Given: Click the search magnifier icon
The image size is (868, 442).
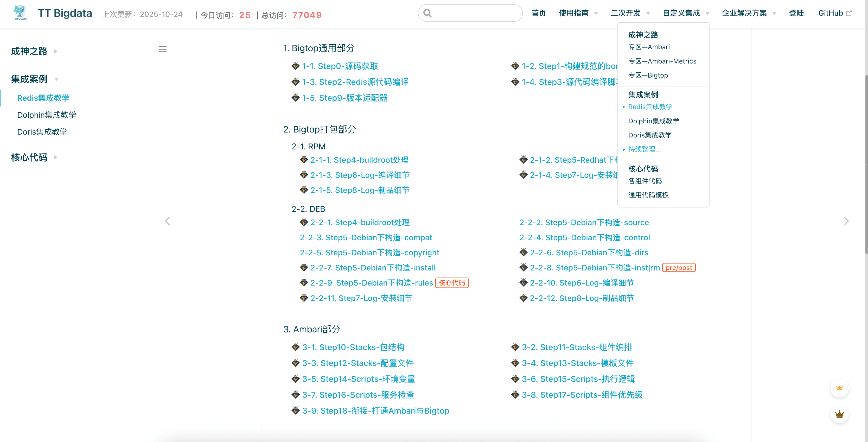Looking at the screenshot, I should click(427, 13).
